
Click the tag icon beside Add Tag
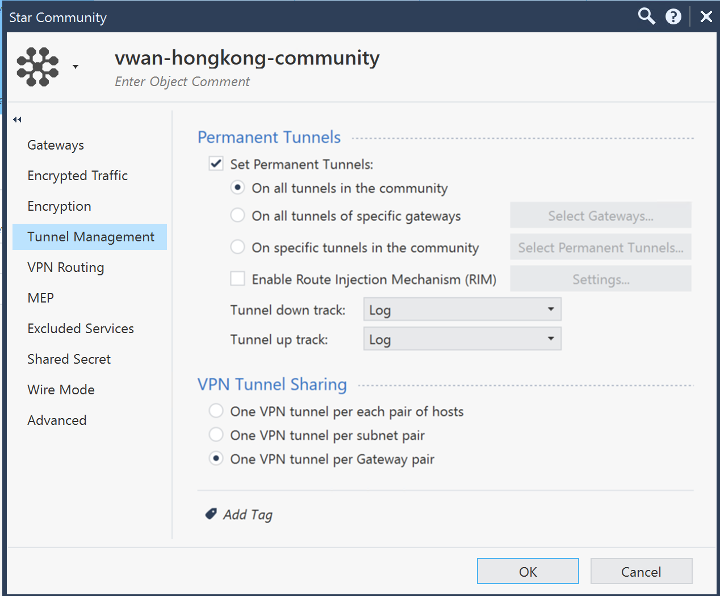(x=211, y=514)
